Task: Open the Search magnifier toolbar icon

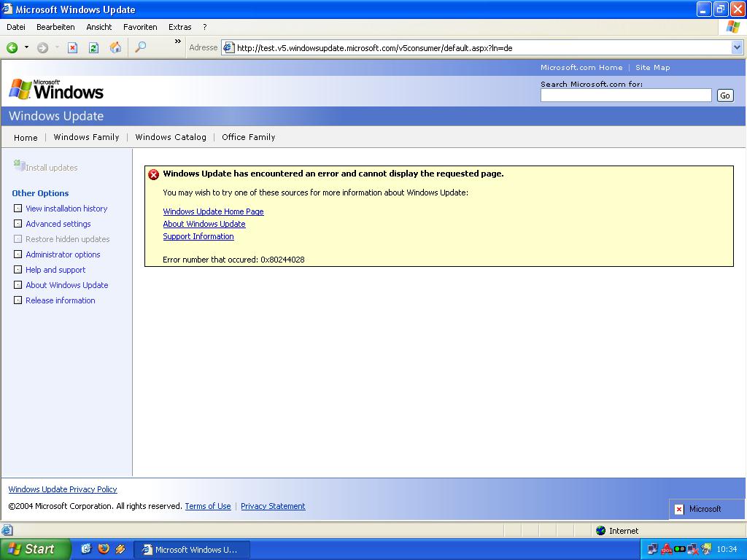Action: coord(141,47)
